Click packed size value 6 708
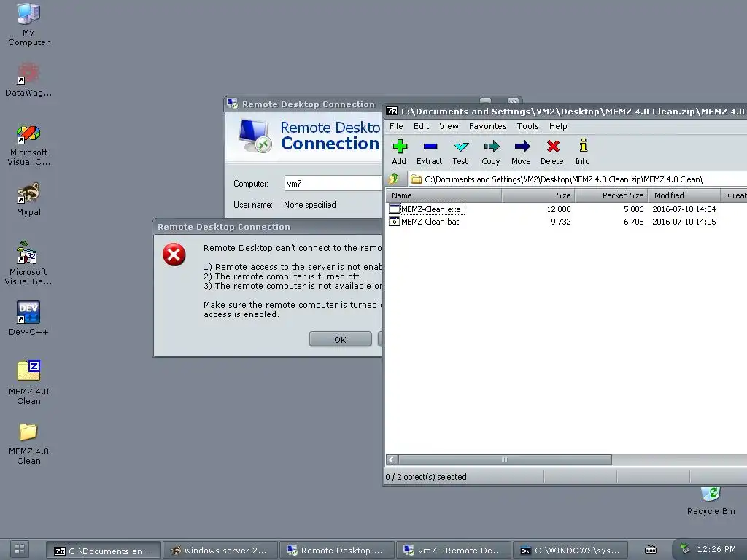Viewport: 747px width, 560px height. tap(634, 222)
